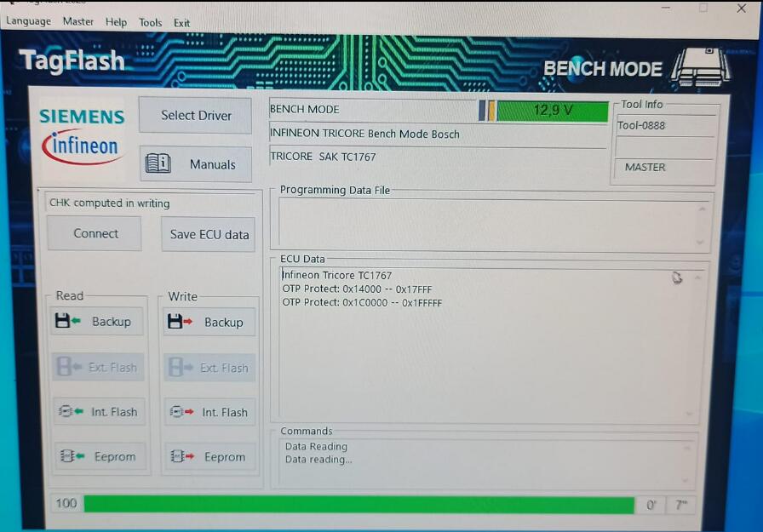Viewport: 763px width, 532px height.
Task: Click the Write Ext. Flash button
Action: click(209, 368)
